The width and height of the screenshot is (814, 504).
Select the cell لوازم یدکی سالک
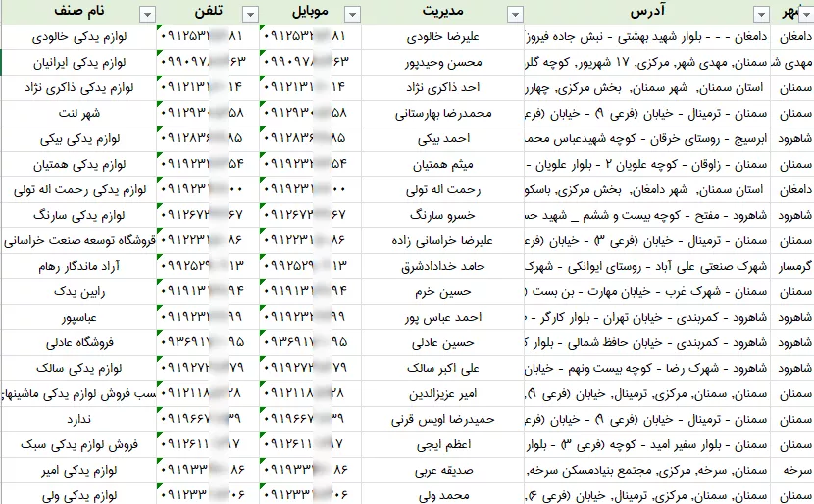click(x=78, y=368)
